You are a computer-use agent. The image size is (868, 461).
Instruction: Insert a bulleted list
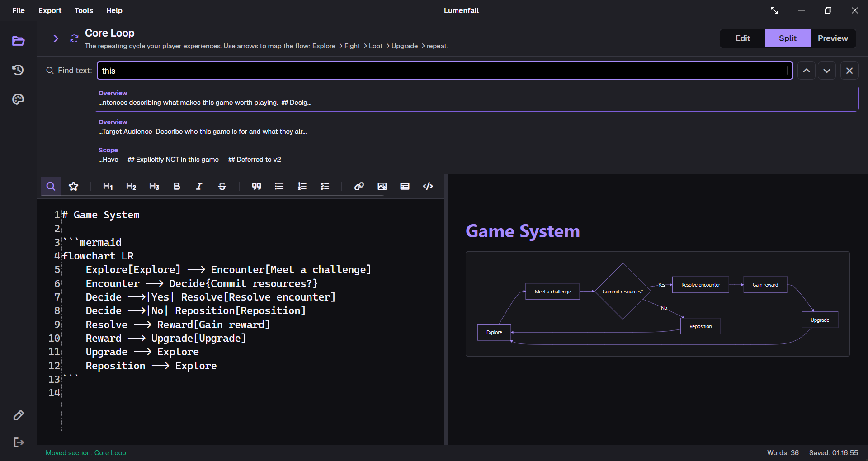(x=279, y=186)
